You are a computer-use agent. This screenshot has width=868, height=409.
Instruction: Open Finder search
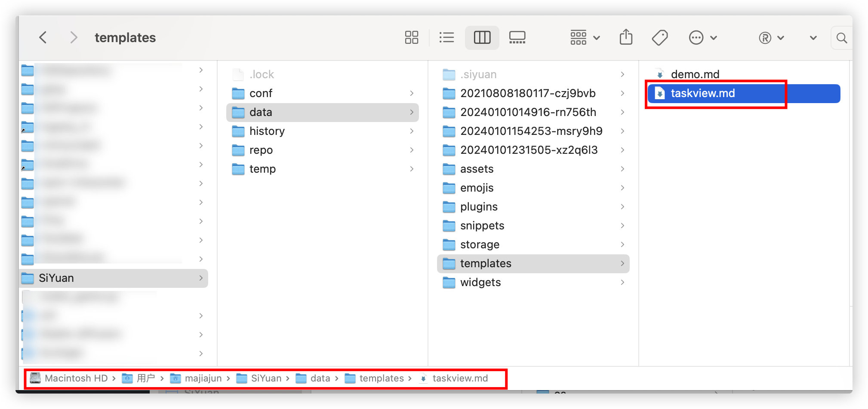842,38
